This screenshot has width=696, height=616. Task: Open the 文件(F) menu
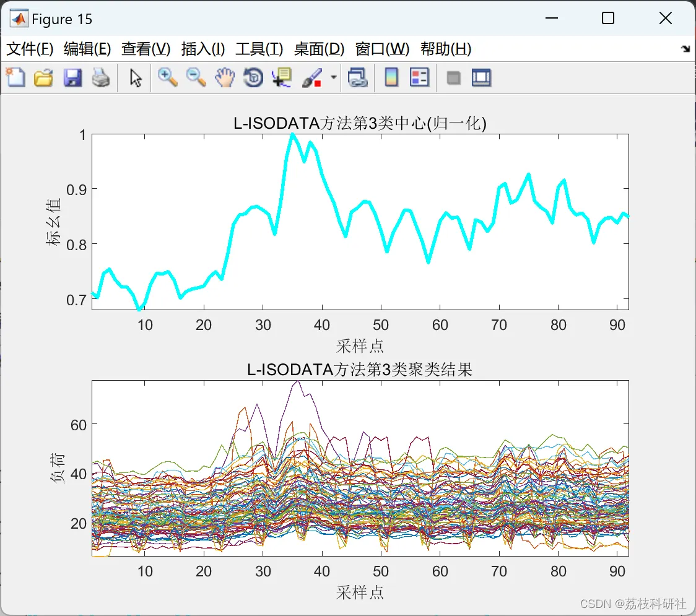30,49
